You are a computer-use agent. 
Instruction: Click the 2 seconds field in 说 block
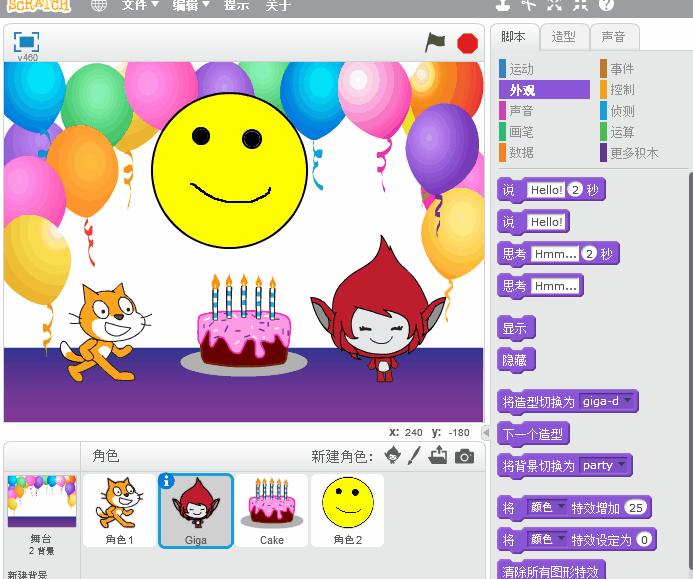[x=575, y=190]
